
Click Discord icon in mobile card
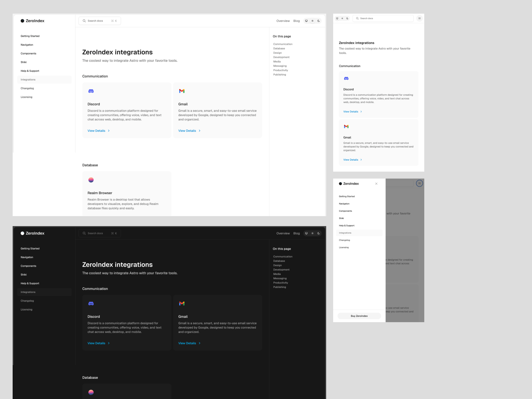pos(346,78)
